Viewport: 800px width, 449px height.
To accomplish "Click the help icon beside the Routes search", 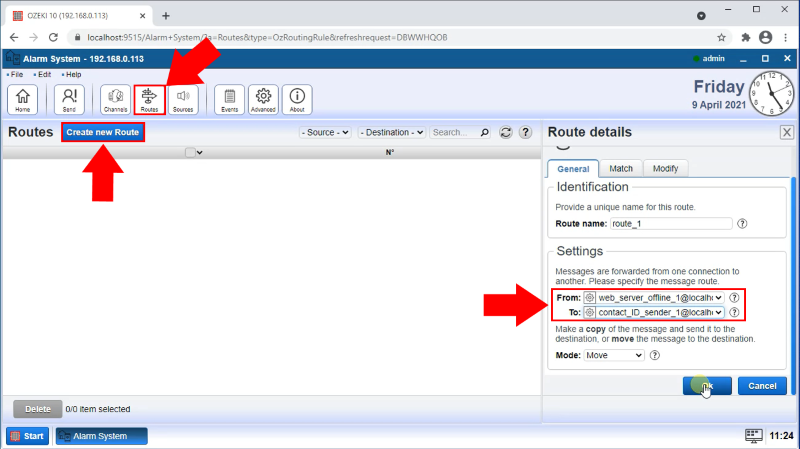I will pos(526,132).
